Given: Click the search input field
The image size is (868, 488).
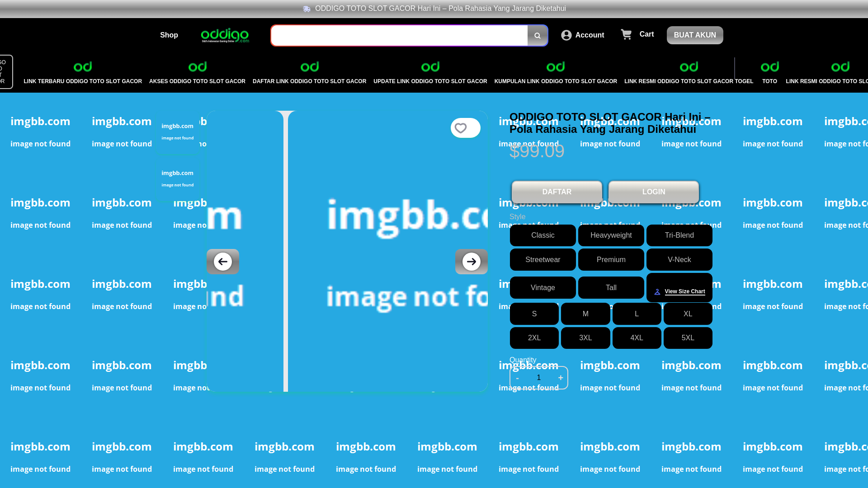Looking at the screenshot, I should (399, 36).
